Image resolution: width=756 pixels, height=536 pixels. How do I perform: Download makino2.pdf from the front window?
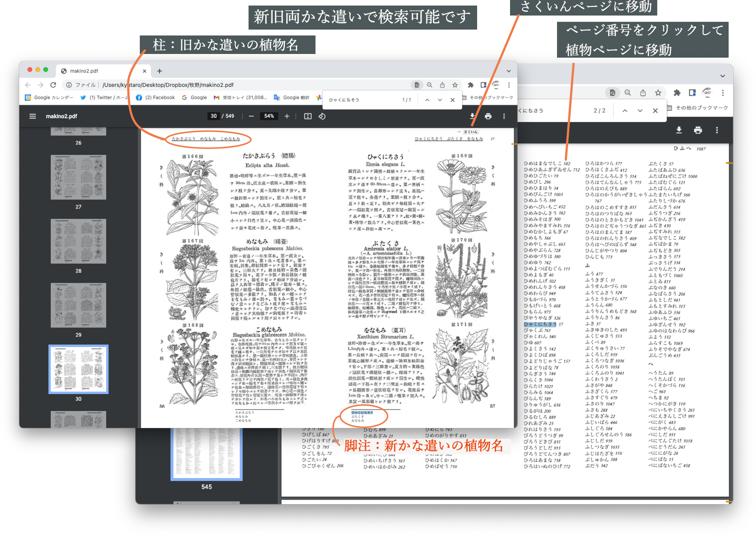coord(472,116)
